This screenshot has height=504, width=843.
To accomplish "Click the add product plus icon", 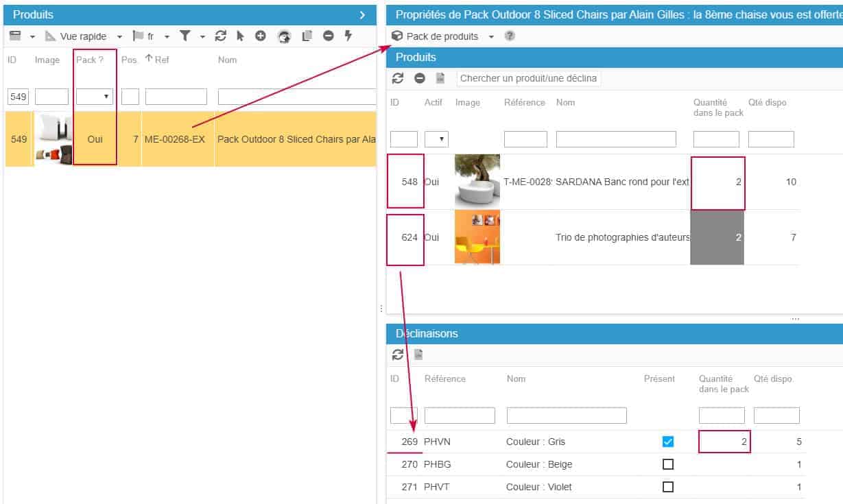I will coord(261,36).
